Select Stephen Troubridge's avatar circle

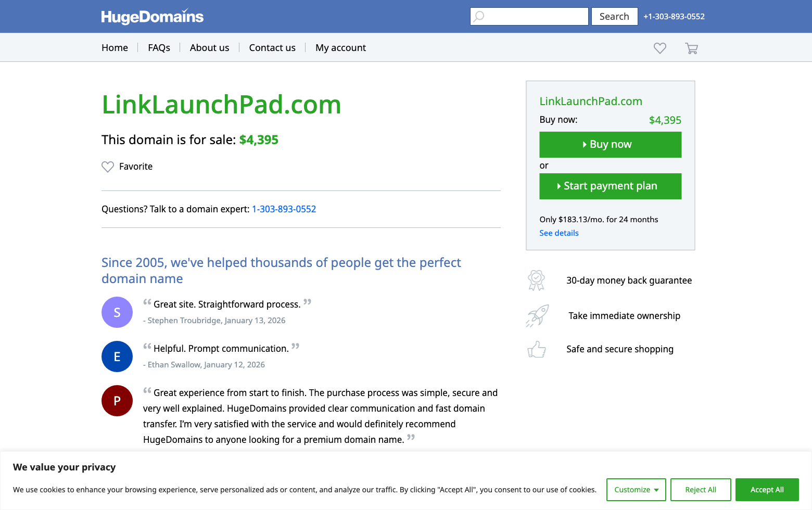pos(117,312)
